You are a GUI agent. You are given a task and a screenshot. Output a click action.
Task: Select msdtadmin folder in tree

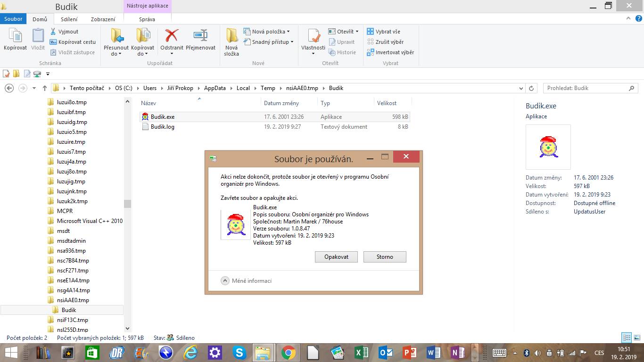(71, 241)
